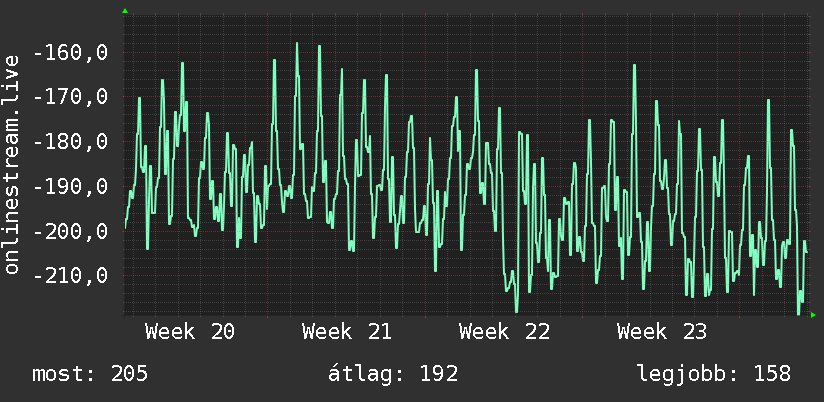Click the Week 23 axis label
The height and width of the screenshot is (402, 824).
662,332
